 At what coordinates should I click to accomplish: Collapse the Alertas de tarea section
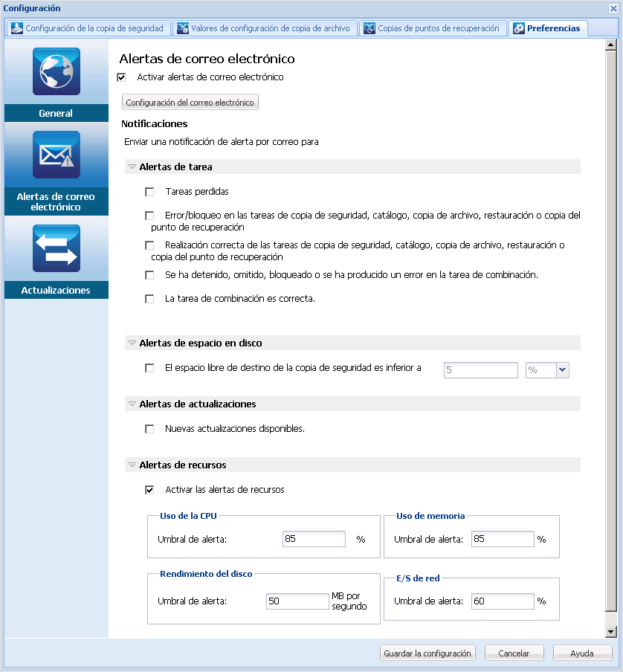pos(132,166)
